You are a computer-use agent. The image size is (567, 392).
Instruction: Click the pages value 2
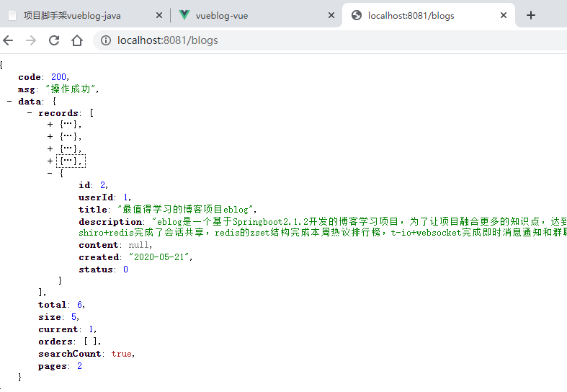tap(79, 366)
